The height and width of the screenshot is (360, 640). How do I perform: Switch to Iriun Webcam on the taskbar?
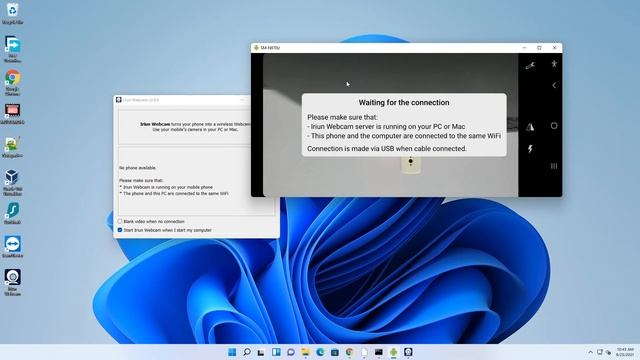[408, 352]
